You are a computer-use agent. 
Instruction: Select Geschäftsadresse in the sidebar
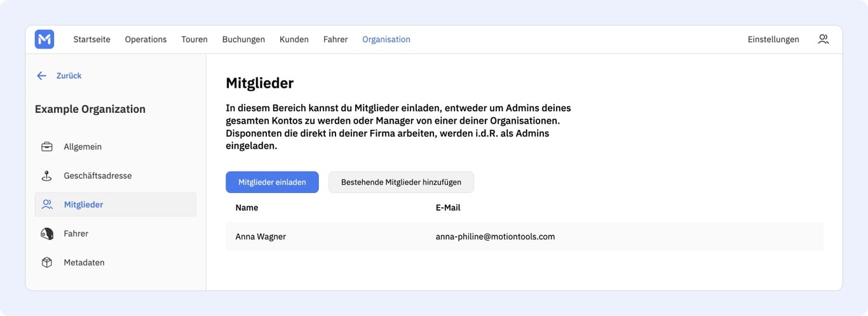[98, 176]
